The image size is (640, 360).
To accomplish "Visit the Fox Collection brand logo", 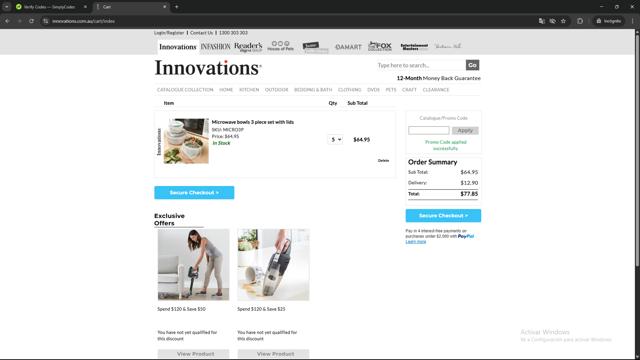I will [380, 46].
